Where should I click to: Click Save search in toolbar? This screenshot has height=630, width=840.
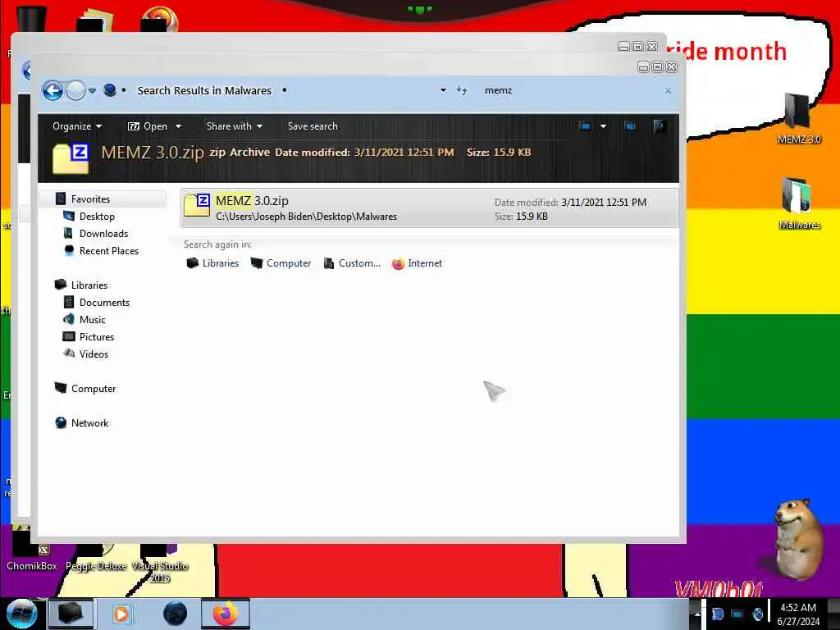313,126
